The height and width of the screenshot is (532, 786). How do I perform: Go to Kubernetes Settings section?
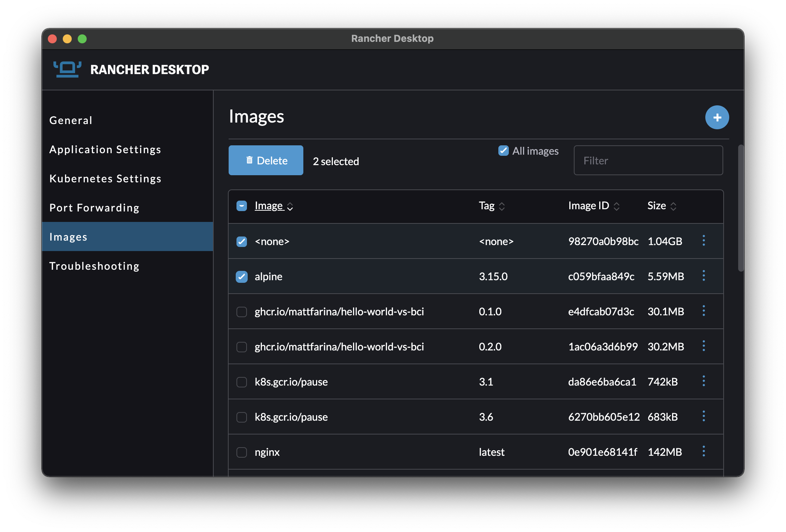click(x=105, y=179)
